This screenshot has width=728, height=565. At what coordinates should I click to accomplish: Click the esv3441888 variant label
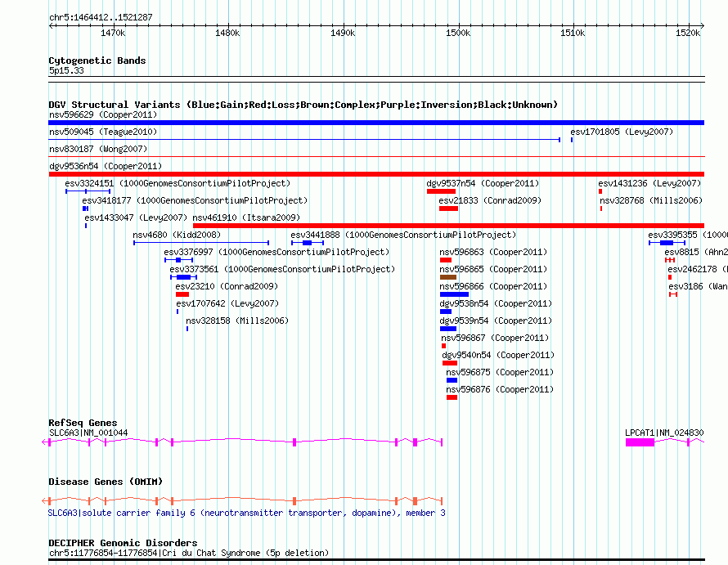pyautogui.click(x=403, y=235)
